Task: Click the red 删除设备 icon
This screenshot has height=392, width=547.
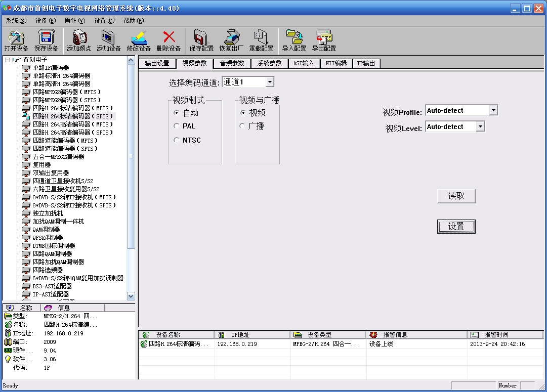Action: 169,37
